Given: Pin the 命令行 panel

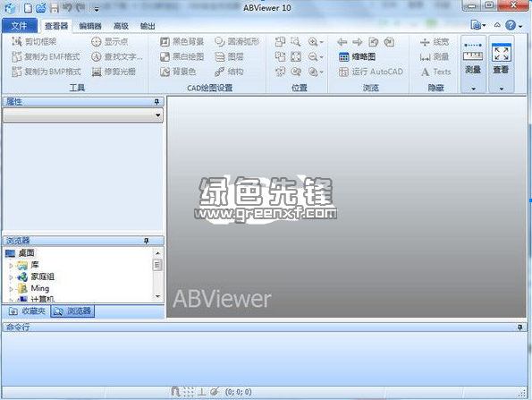Looking at the screenshot, I should 520,328.
